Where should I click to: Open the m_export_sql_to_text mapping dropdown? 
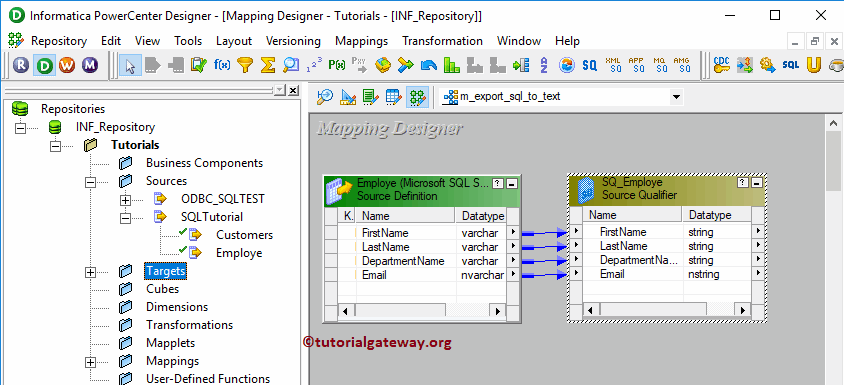point(676,97)
